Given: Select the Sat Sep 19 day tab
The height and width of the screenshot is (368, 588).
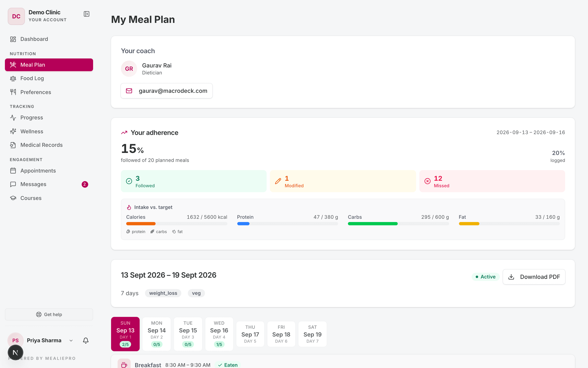Looking at the screenshot, I should click(x=312, y=334).
